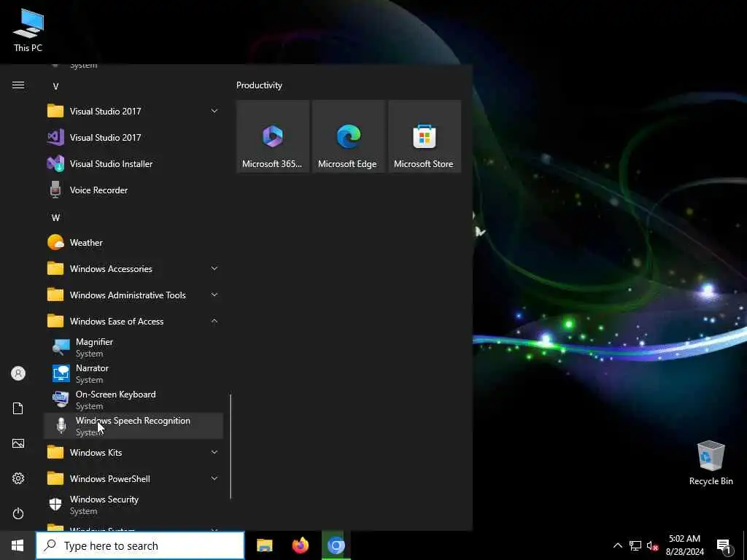Open Pictures icon in Start sidebar
Viewport: 747px width, 560px height.
tap(18, 444)
